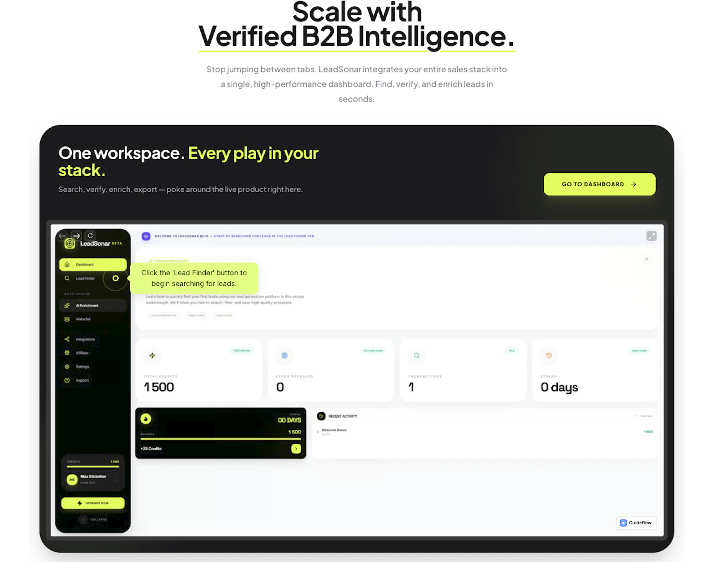
Task: Go back with the left arrow icon
Action: click(62, 236)
